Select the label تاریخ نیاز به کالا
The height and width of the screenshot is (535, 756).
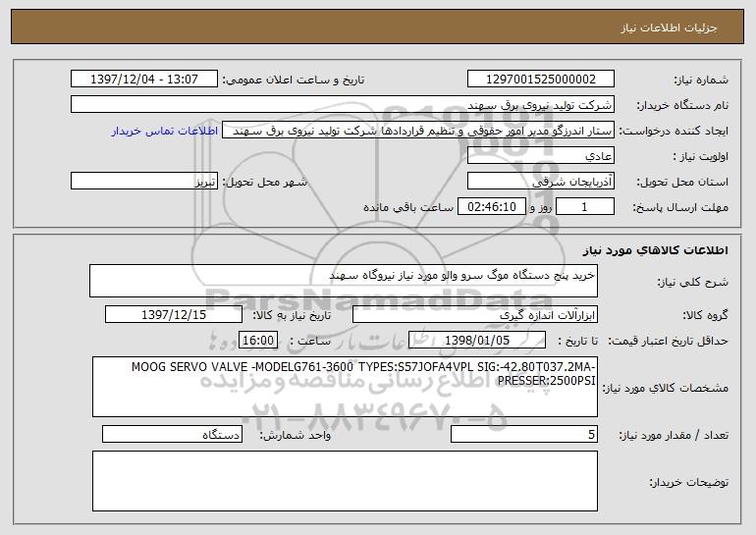click(x=292, y=315)
